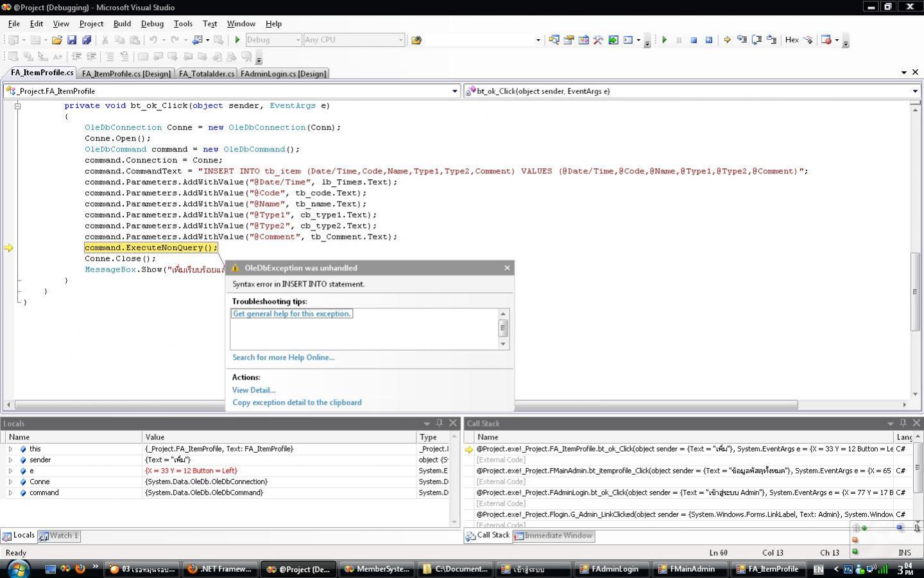Open the Toolbox hammer-wrench icon
Screen dimensions: 924x578
tap(598, 40)
